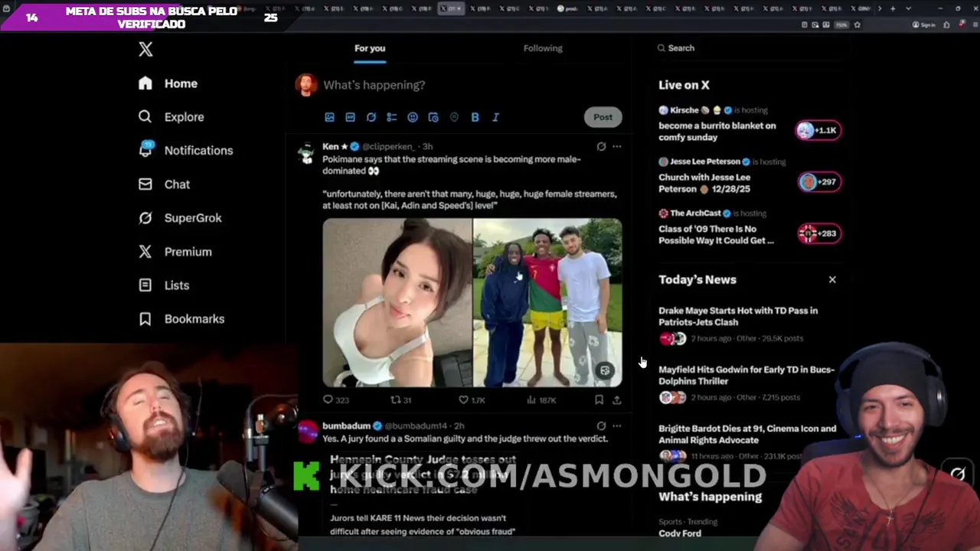Toggle italic text formatting

tap(495, 117)
